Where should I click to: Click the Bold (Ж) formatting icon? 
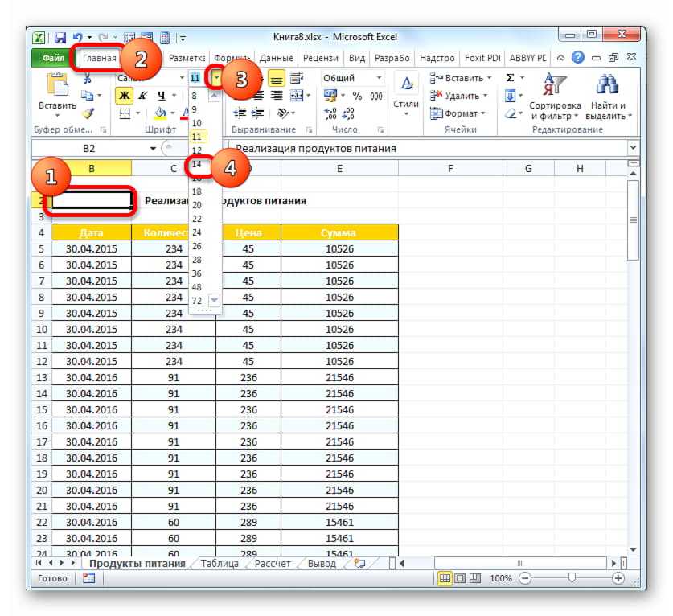click(x=124, y=96)
